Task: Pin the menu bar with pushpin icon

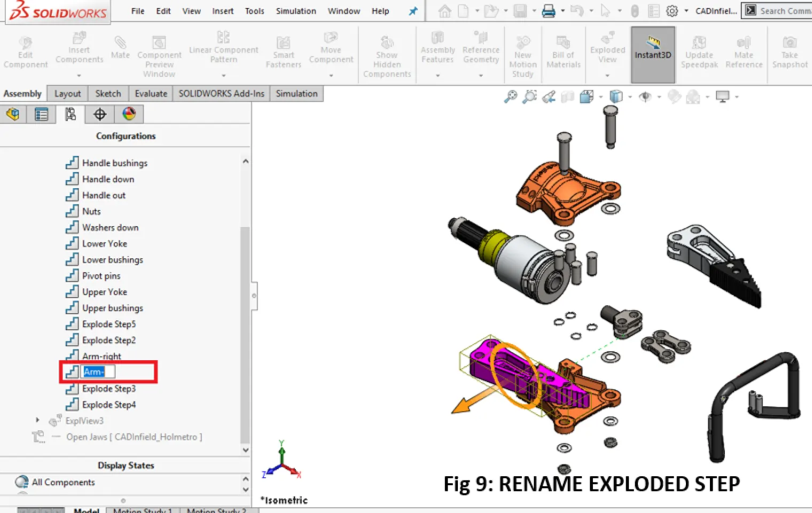Action: 413,11
